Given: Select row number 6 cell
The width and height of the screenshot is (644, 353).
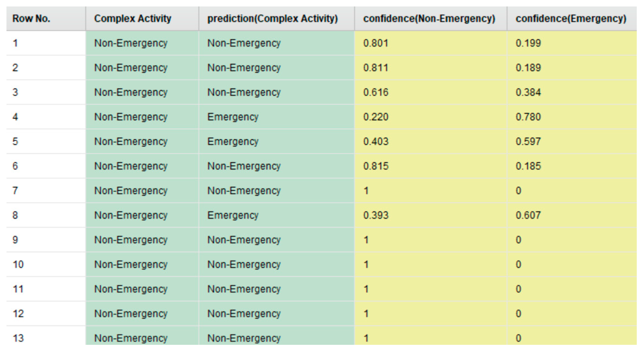Looking at the screenshot, I should click(15, 166).
